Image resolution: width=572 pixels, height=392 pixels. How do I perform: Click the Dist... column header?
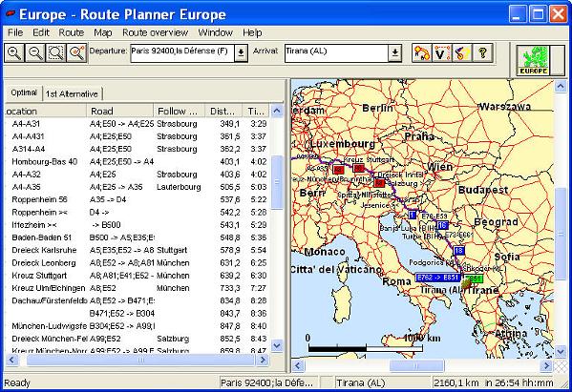pyautogui.click(x=223, y=111)
